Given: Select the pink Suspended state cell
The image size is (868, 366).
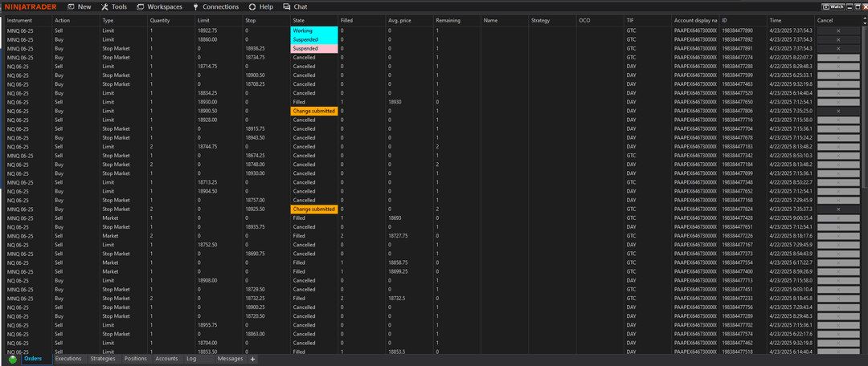Looking at the screenshot, I should 314,49.
